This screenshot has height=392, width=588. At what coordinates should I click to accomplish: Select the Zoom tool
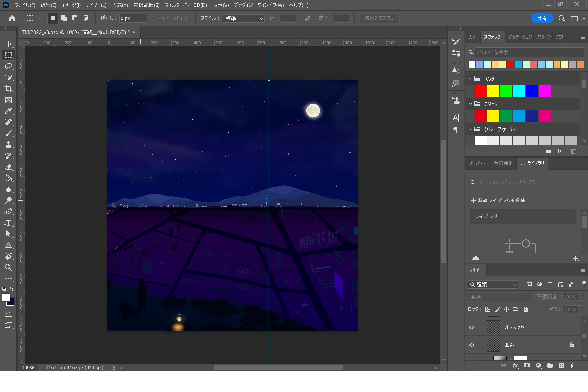(x=9, y=268)
